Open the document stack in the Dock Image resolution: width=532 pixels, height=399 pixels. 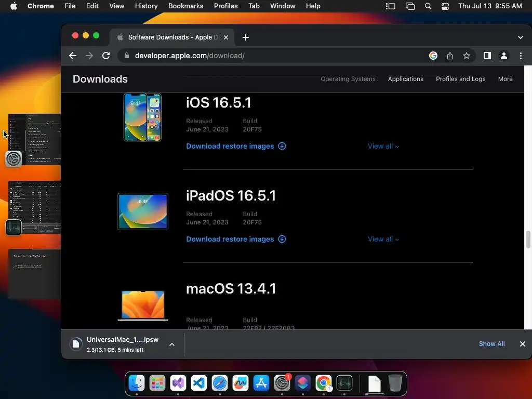pyautogui.click(x=374, y=384)
